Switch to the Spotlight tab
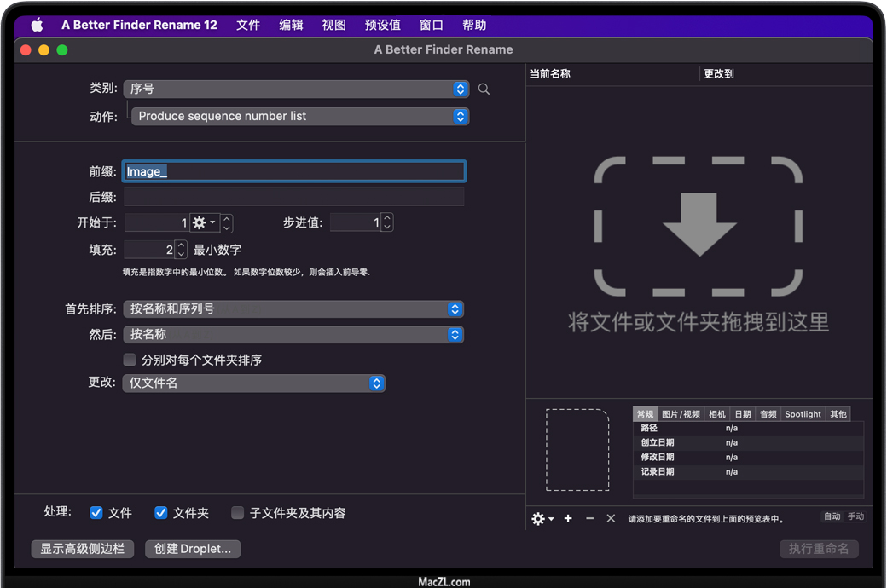 [x=803, y=414]
